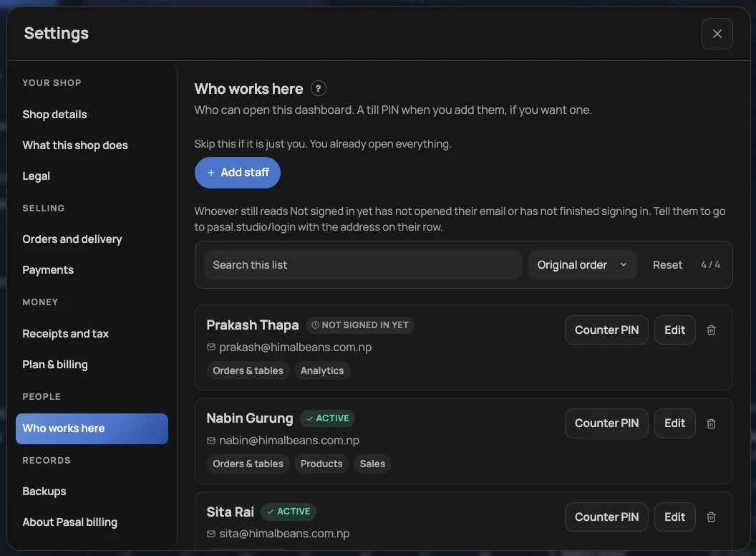Image resolution: width=756 pixels, height=556 pixels.
Task: Click Nabin Gurung's Active badge
Action: tap(327, 418)
